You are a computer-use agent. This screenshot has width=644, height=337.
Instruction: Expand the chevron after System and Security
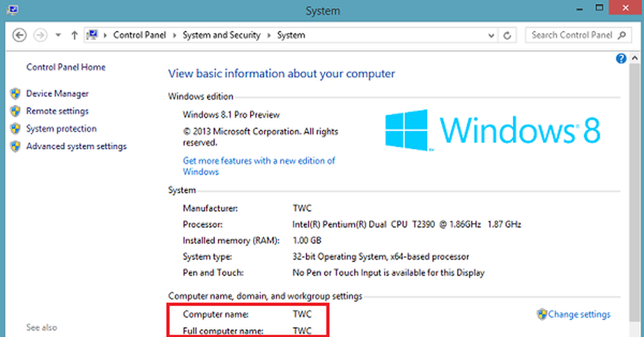[272, 35]
